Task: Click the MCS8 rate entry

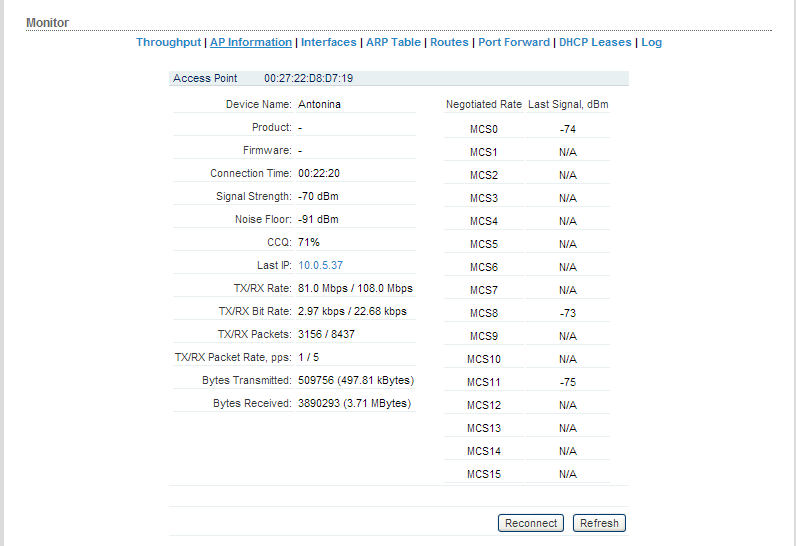Action: coord(484,313)
